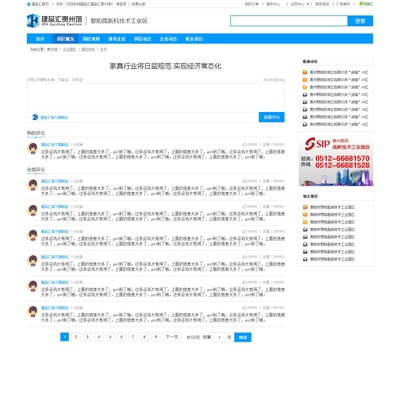
Task: Click first orange rank icon in 相关推荐 list
Action: tap(305, 207)
